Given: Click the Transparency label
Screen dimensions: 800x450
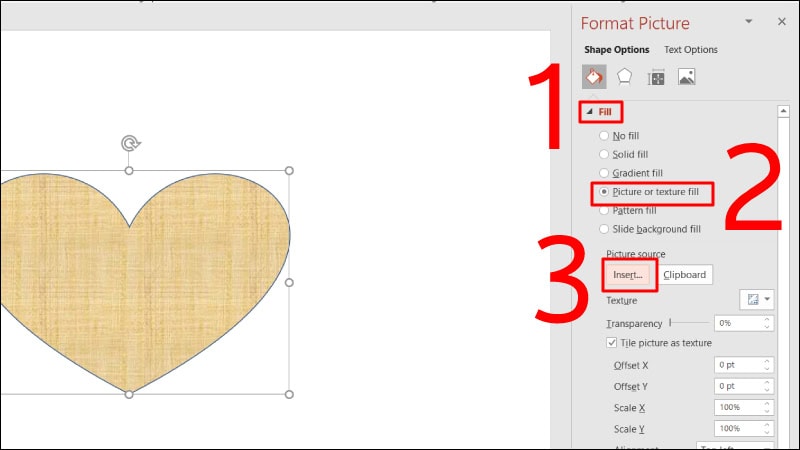Looking at the screenshot, I should pyautogui.click(x=634, y=323).
